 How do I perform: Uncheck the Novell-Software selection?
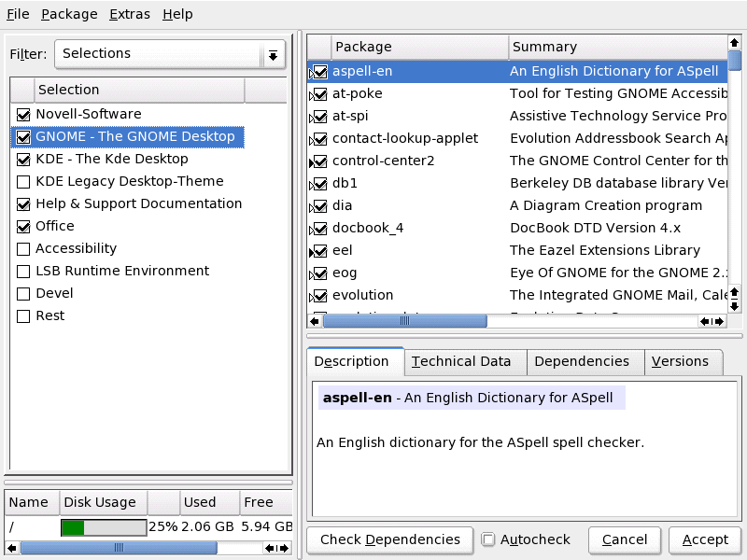(x=23, y=114)
